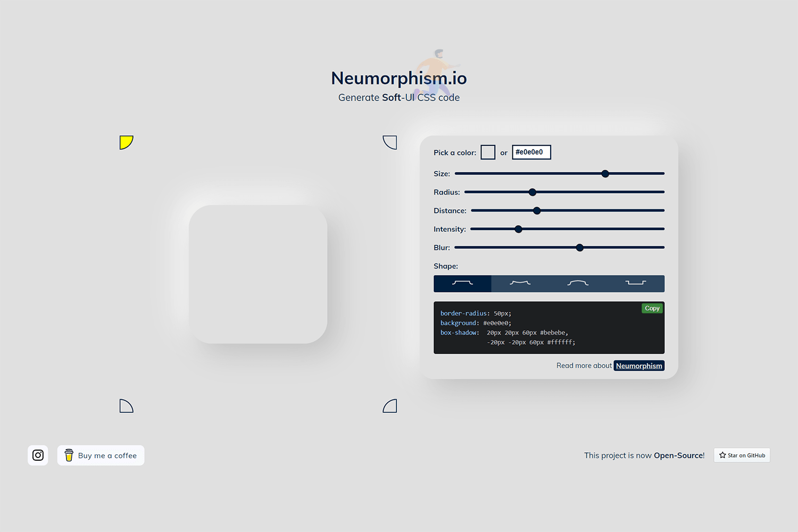798x532 pixels.
Task: Click the Blur slider handle
Action: pos(580,247)
